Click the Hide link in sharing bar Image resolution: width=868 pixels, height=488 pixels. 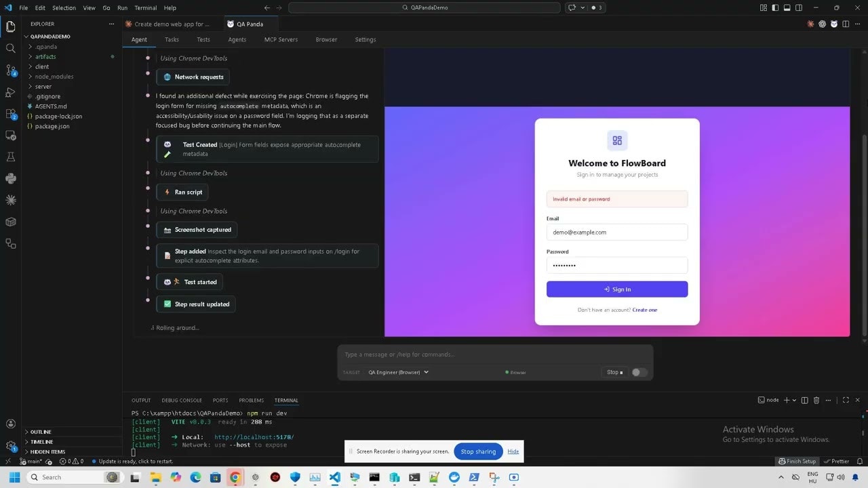[513, 451]
